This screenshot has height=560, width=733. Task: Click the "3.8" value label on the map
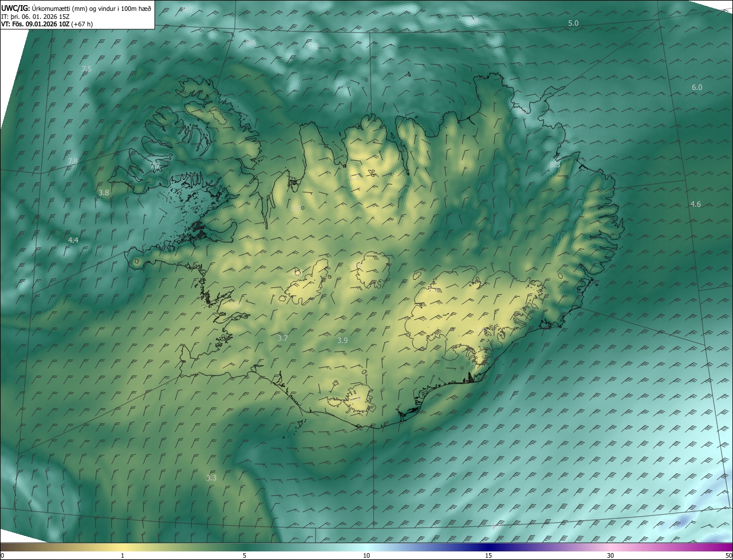(104, 193)
